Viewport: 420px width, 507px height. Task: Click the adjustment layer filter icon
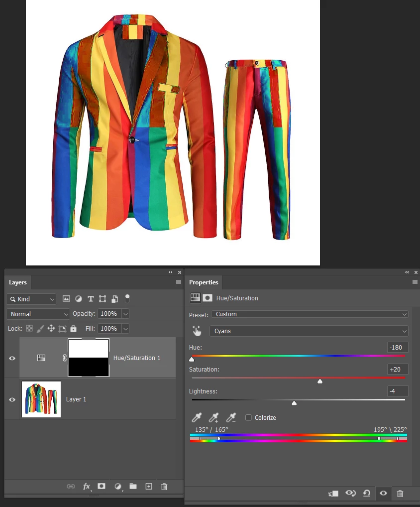(79, 299)
